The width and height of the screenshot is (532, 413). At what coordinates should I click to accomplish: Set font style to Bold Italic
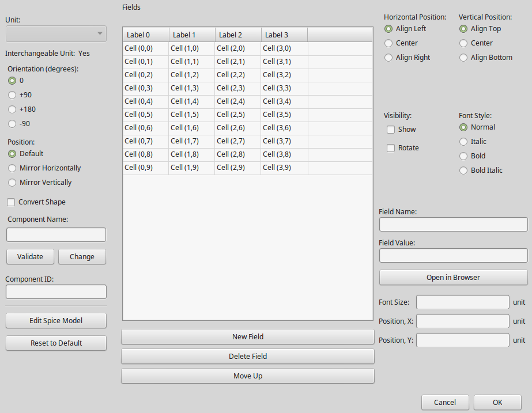pos(463,170)
